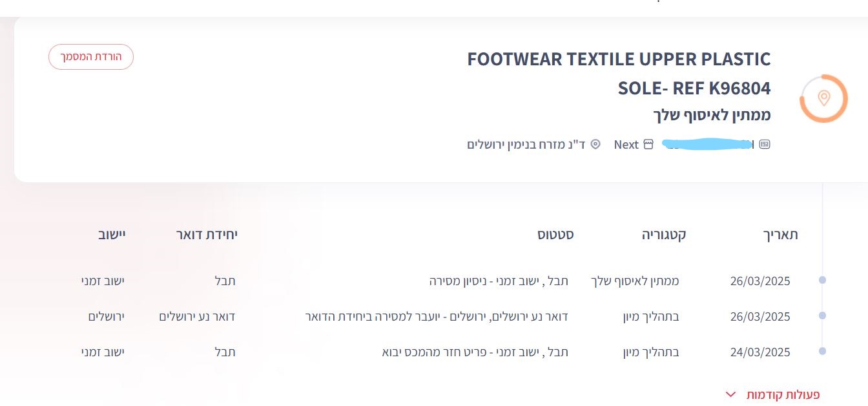The height and width of the screenshot is (406, 868).
Task: Click the map pin icon beside address
Action: [595, 144]
